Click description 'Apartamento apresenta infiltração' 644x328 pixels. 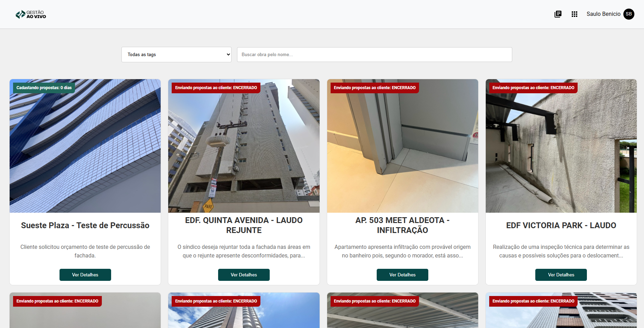tap(402, 251)
